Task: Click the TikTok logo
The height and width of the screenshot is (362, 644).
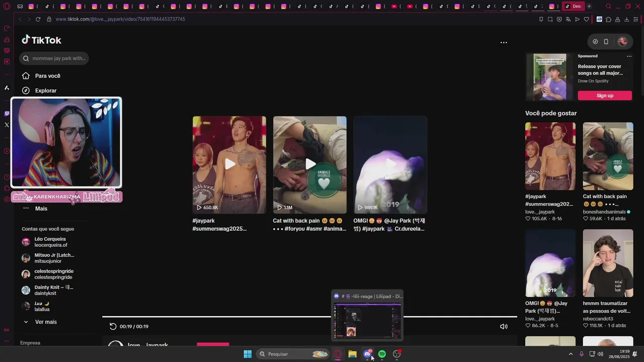Action: [41, 40]
